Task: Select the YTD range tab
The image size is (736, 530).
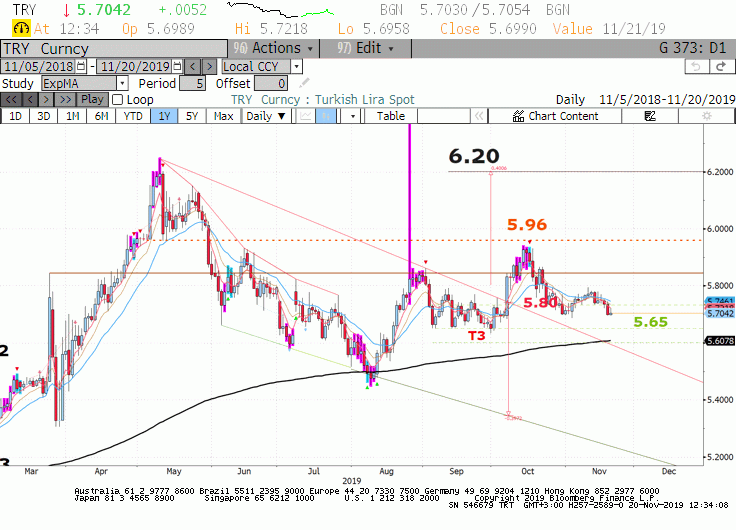Action: point(133,116)
